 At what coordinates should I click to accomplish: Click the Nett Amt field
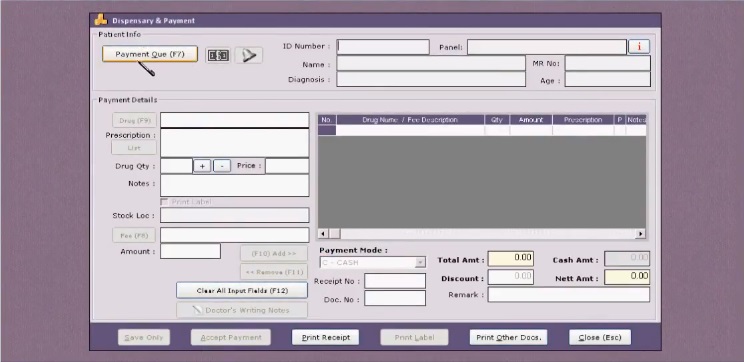(x=627, y=277)
